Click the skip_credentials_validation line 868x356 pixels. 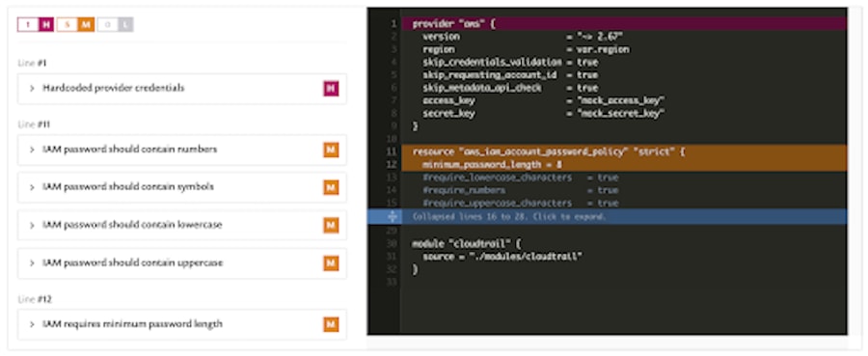[x=510, y=62]
